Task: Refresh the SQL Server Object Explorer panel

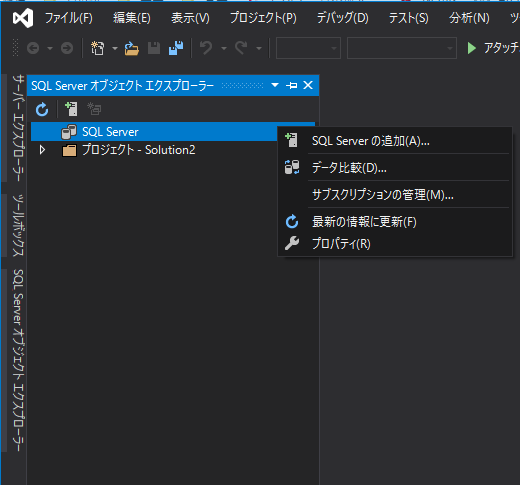Action: click(x=42, y=109)
